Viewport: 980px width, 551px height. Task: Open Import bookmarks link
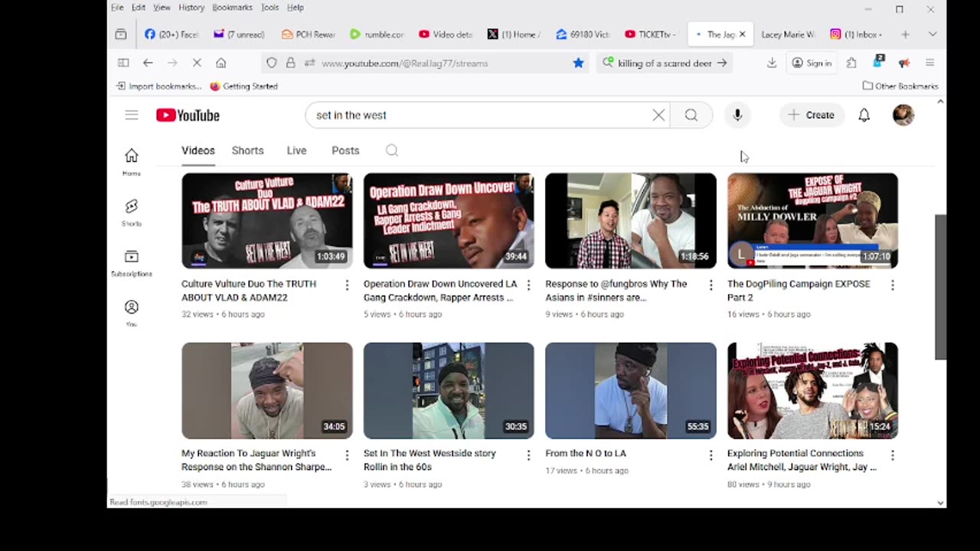pos(158,86)
